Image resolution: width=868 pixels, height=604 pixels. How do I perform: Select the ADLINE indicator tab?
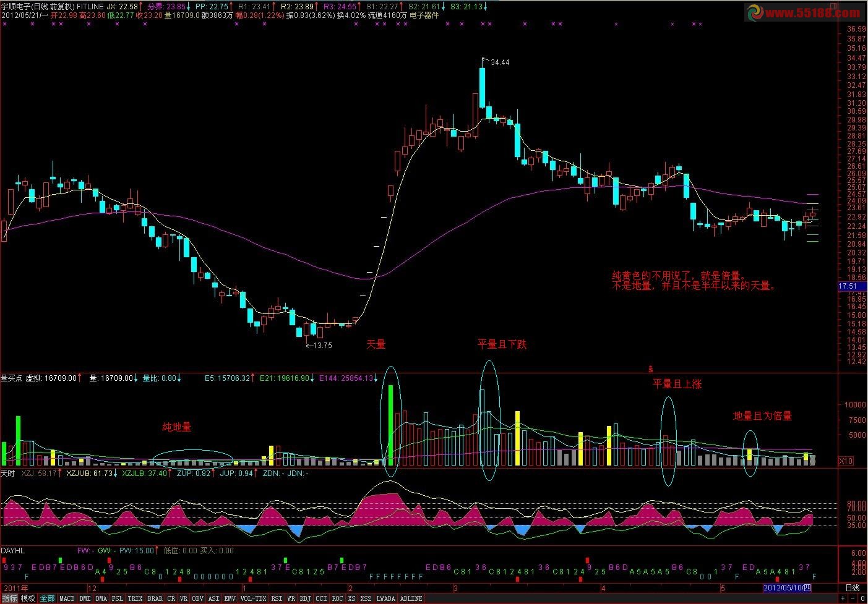point(411,598)
